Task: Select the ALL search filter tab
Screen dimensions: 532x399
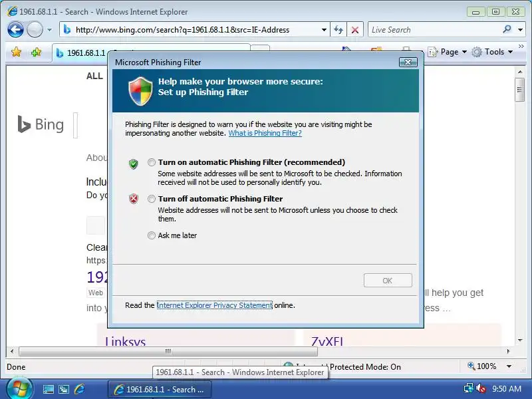Action: click(x=94, y=76)
